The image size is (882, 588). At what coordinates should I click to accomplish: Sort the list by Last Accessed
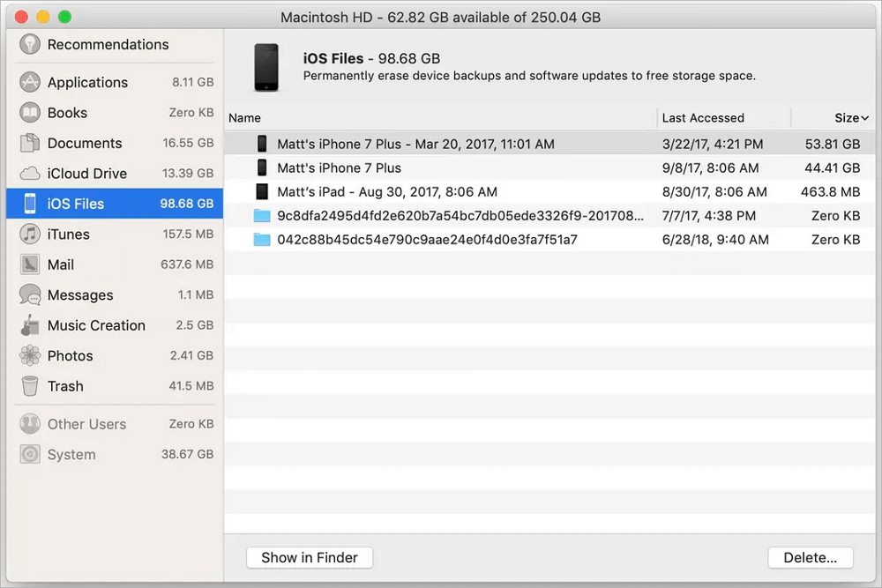(703, 118)
